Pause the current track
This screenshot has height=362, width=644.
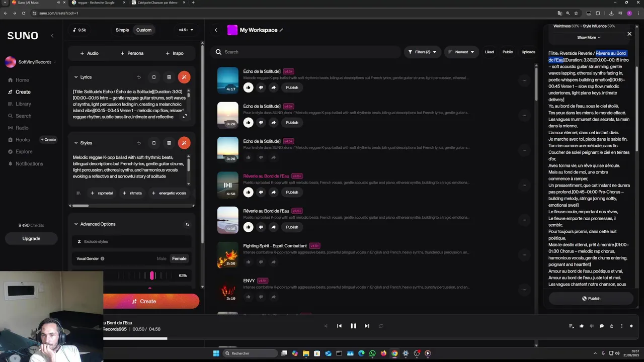click(x=353, y=326)
